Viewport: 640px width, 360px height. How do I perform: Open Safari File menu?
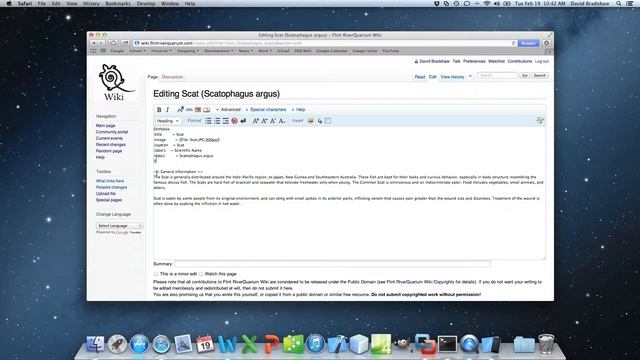click(42, 3)
